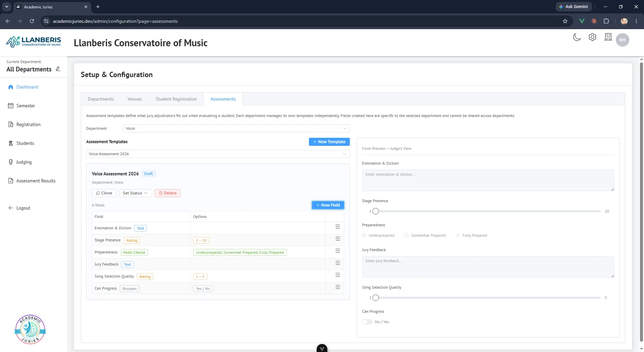The width and height of the screenshot is (644, 352).
Task: Edit current department pencil icon
Action: pos(58,69)
